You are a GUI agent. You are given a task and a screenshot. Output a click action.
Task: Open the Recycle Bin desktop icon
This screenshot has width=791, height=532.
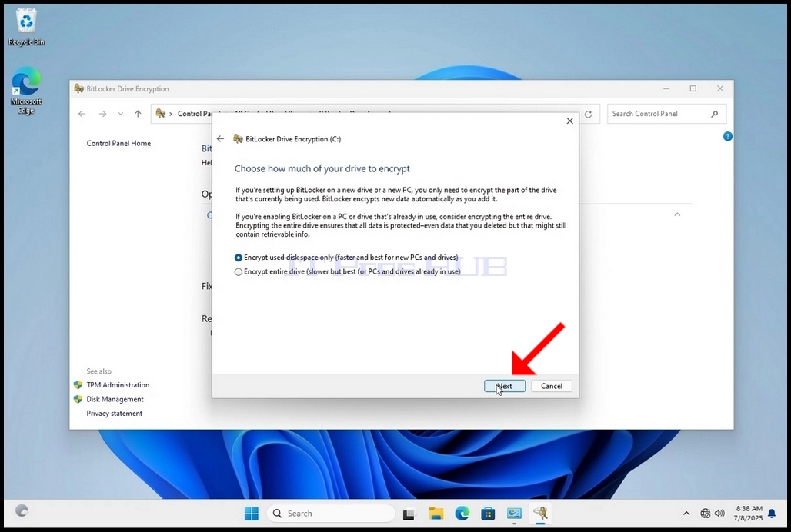point(26,27)
